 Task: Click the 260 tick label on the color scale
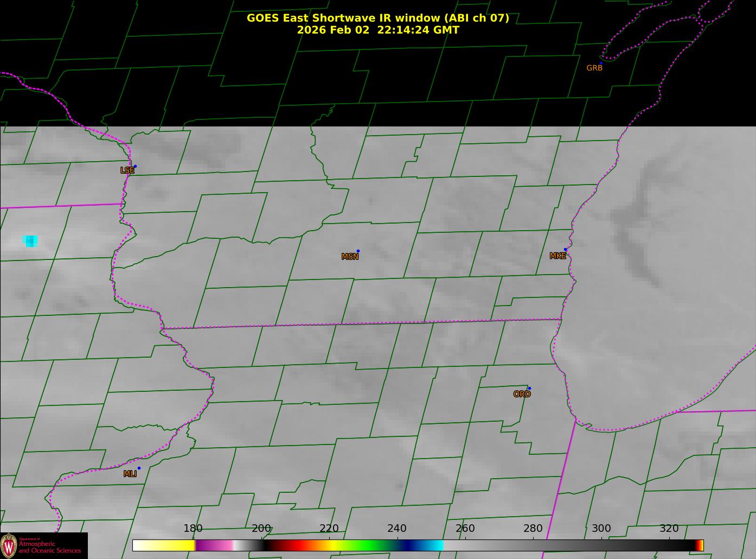click(465, 529)
